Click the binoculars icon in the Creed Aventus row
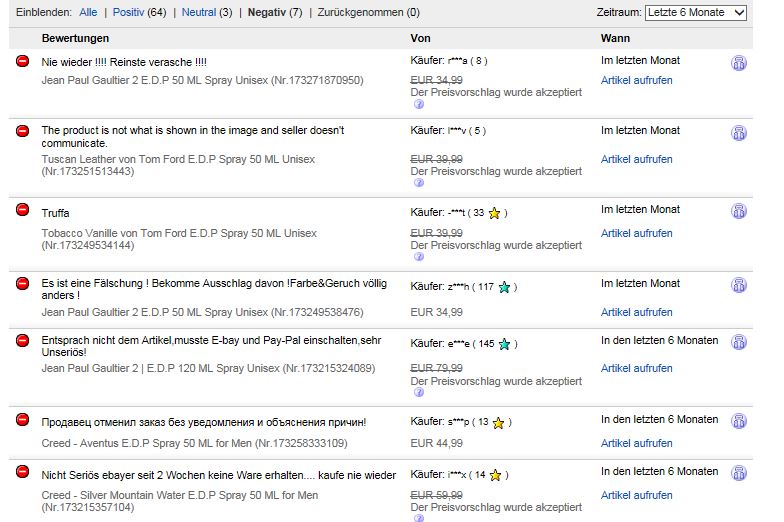Screen dimensions: 784x522 coord(739,421)
